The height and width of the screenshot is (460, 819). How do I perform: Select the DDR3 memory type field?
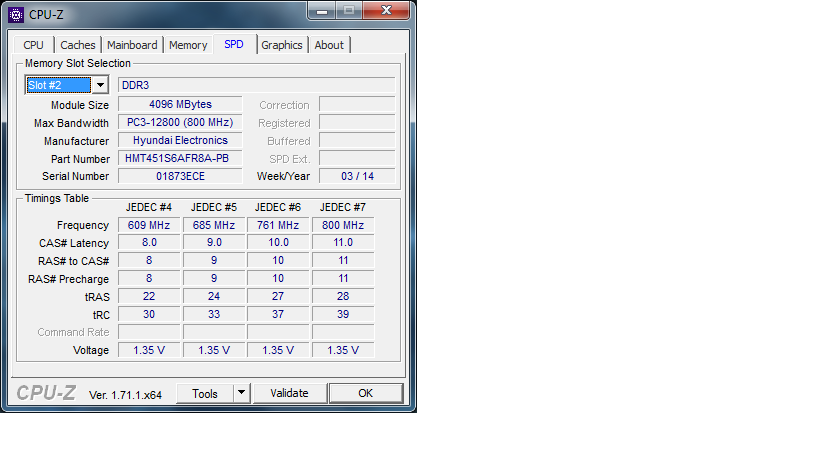[256, 85]
